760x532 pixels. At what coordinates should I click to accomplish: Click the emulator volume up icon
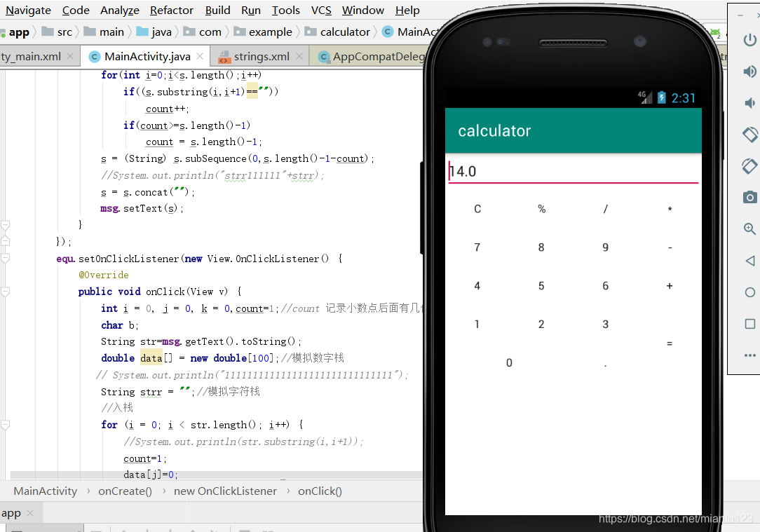pyautogui.click(x=749, y=71)
